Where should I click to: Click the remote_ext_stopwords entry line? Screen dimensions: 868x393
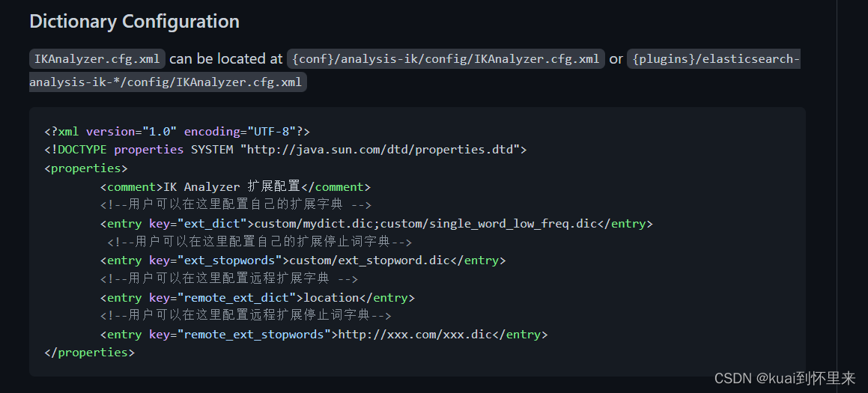324,335
